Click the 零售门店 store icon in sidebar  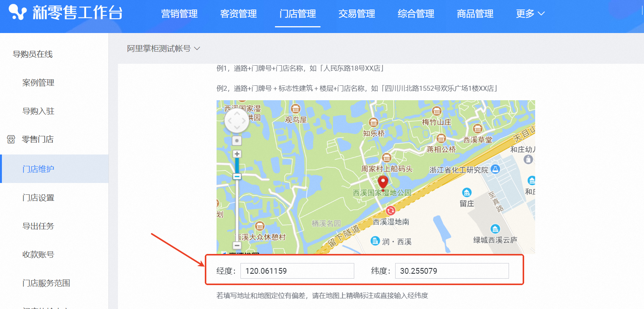(11, 139)
